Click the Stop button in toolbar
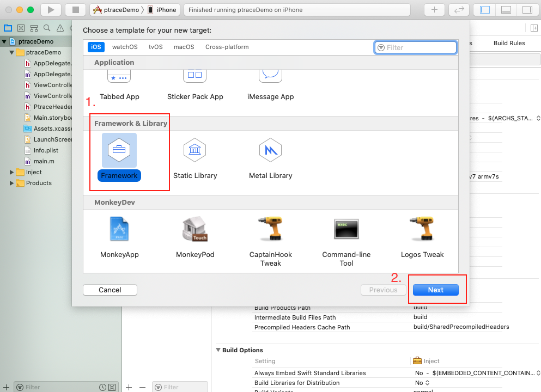Screen dimensions: 541x392 click(x=76, y=10)
